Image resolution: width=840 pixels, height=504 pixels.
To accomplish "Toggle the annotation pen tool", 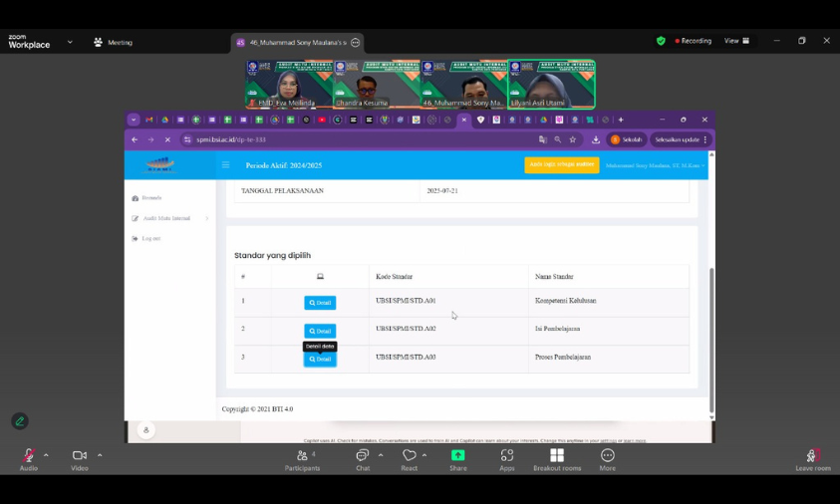I will (20, 421).
